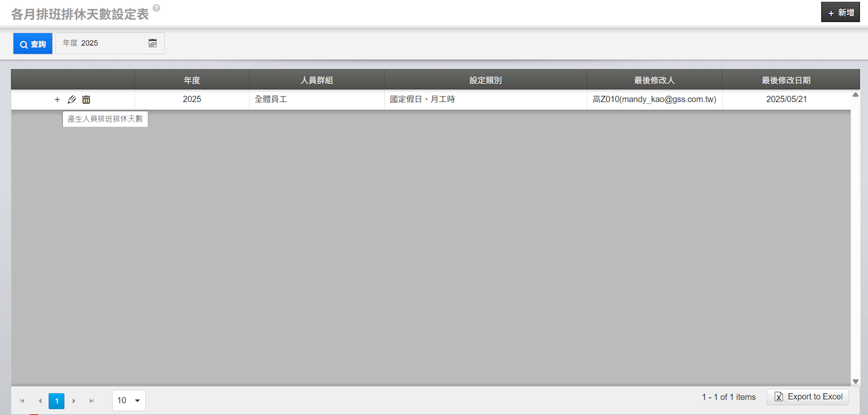Select the 國定假日、月工時 cell
Screen dimensions: 868x415
tap(485, 99)
